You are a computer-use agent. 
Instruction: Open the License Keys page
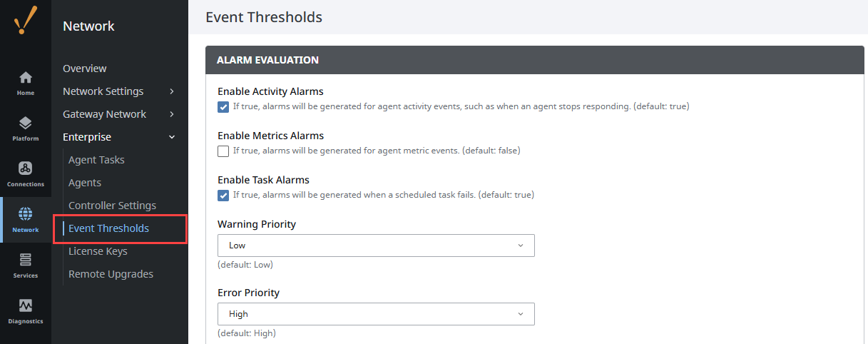tap(98, 251)
